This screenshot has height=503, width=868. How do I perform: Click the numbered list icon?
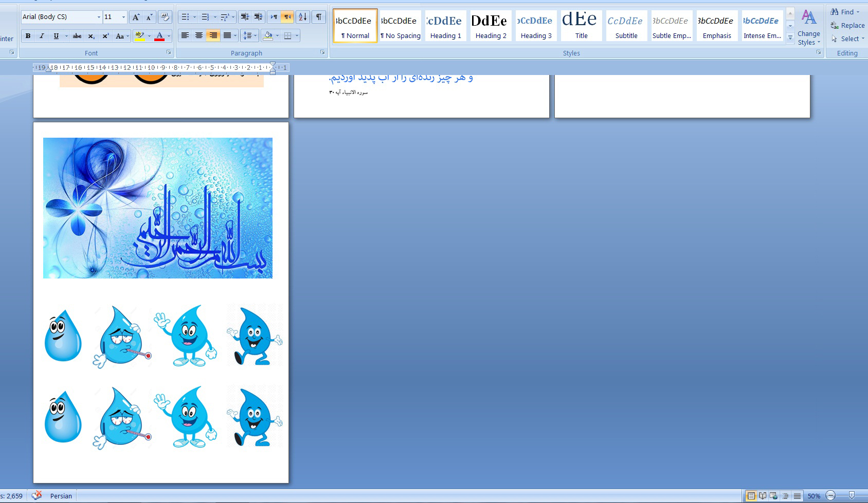205,17
